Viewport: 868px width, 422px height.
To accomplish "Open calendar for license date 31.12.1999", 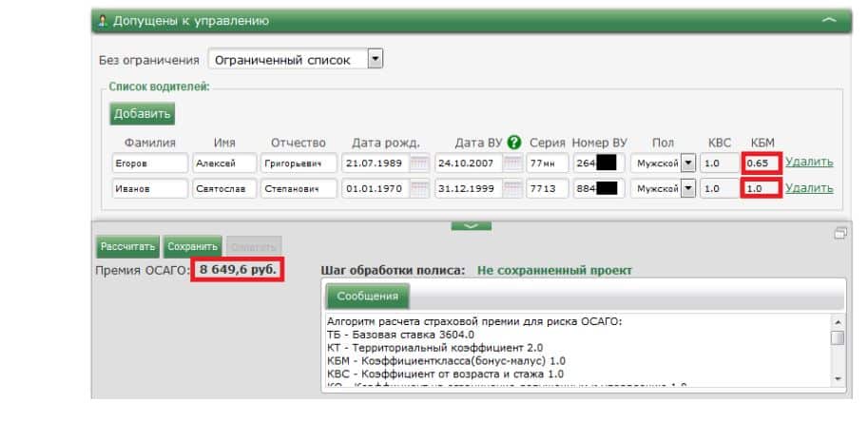I will (512, 188).
